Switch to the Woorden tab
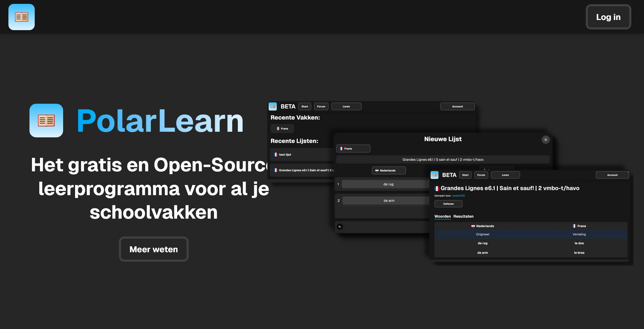Viewport: 644px width, 329px height. pos(443,217)
